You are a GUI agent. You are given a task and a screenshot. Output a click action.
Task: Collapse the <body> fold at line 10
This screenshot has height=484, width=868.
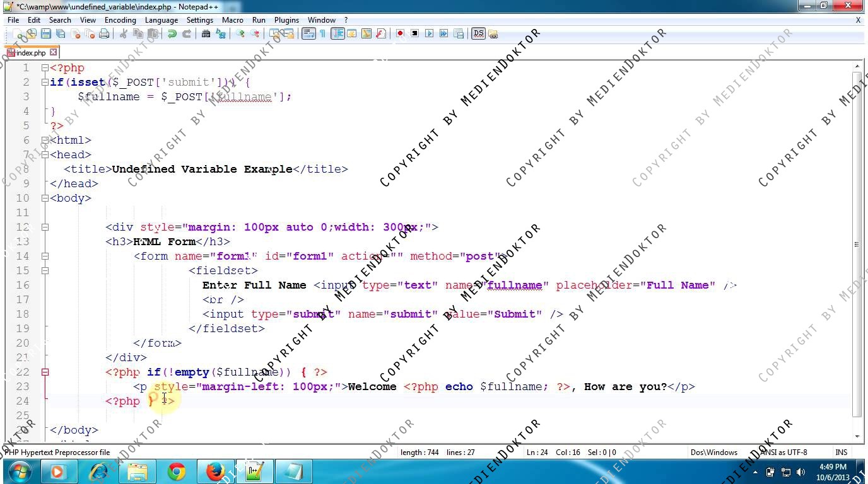[45, 198]
